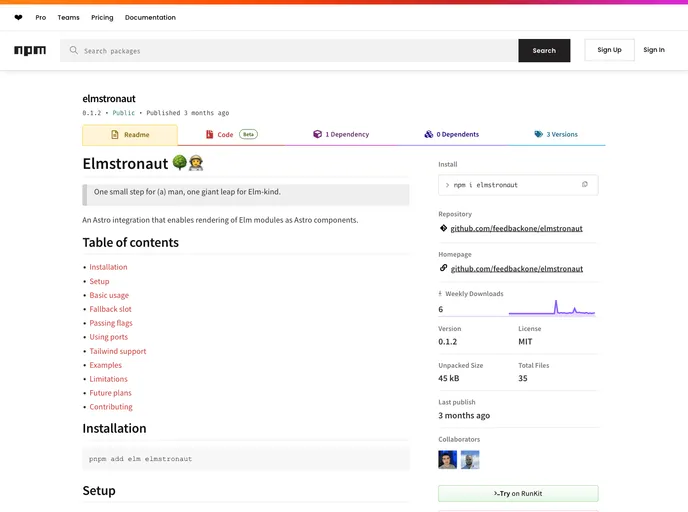Image resolution: width=688 pixels, height=512 pixels.
Task: Click the first collaborator avatar
Action: pyautogui.click(x=448, y=459)
